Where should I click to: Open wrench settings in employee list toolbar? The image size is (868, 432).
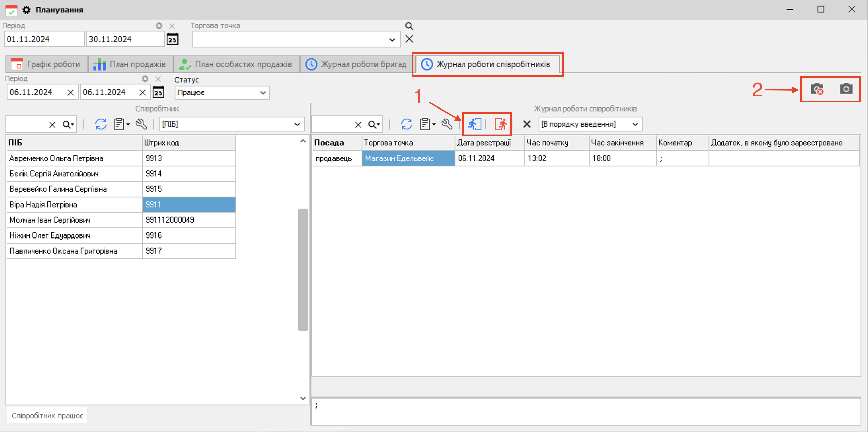(141, 124)
